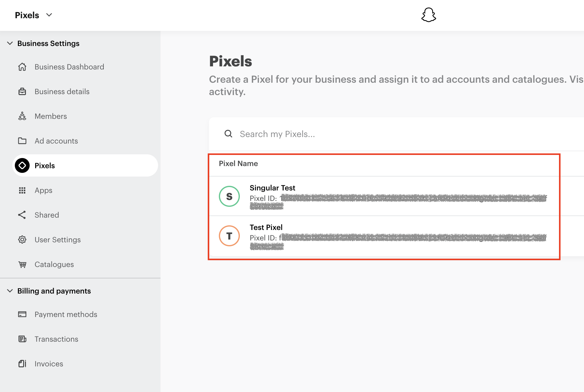Image resolution: width=584 pixels, height=392 pixels.
Task: Click the orange T avatar for Test Pixel
Action: [229, 236]
